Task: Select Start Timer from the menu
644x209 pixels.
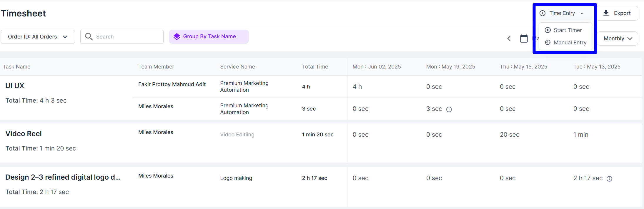Action: [x=568, y=30]
